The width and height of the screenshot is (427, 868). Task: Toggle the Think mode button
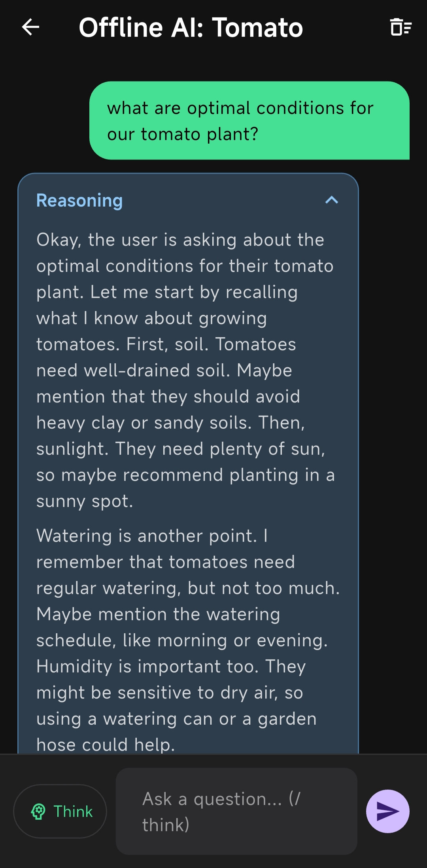60,811
